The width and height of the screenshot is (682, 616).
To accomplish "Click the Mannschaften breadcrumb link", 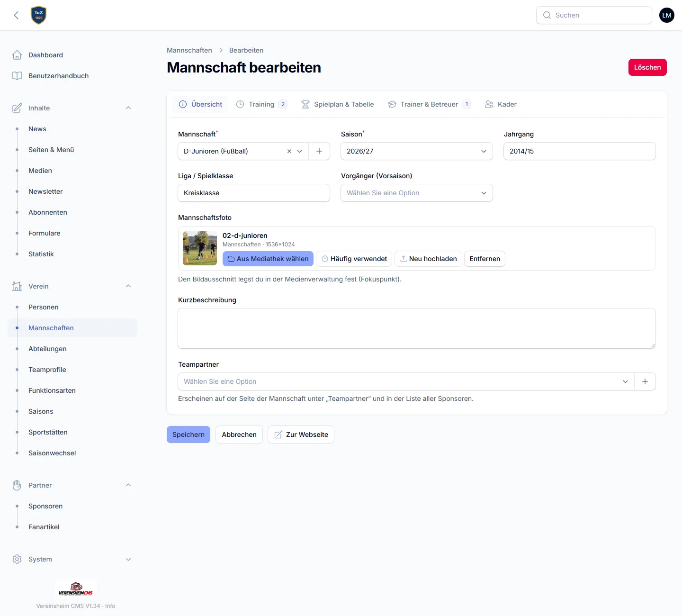I will [x=189, y=50].
